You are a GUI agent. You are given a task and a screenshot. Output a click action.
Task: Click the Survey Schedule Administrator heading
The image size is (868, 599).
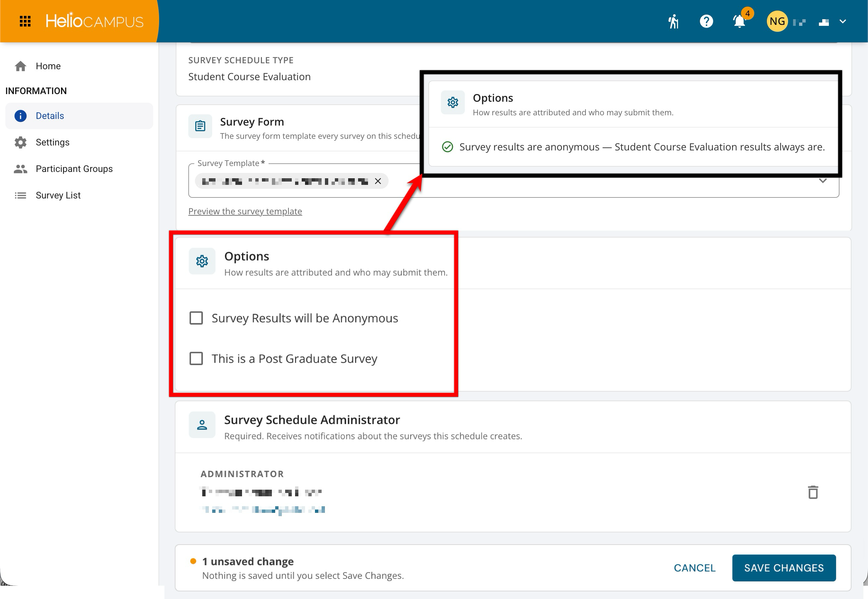point(312,420)
